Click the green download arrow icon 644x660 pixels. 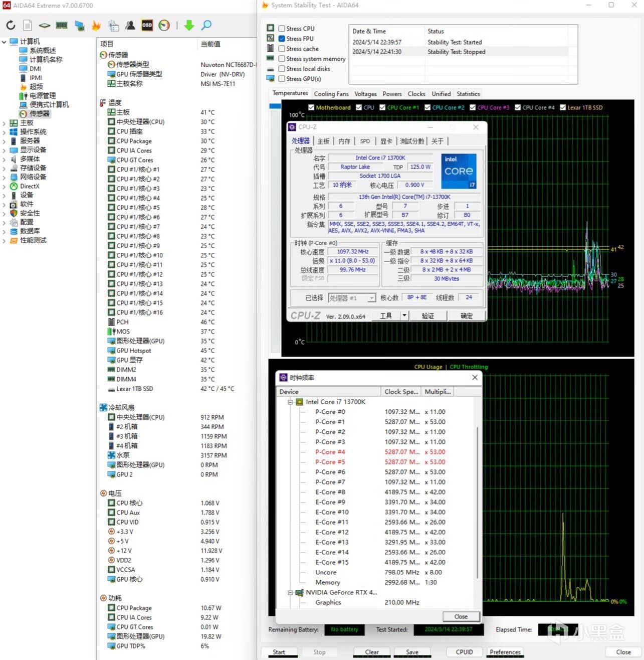(189, 25)
